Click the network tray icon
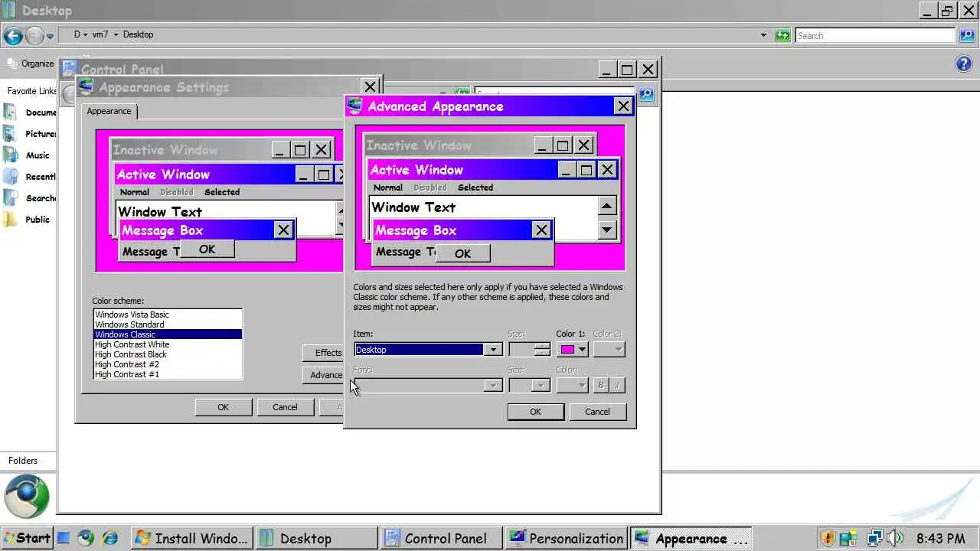Screen dimensions: 980x551 [874, 538]
